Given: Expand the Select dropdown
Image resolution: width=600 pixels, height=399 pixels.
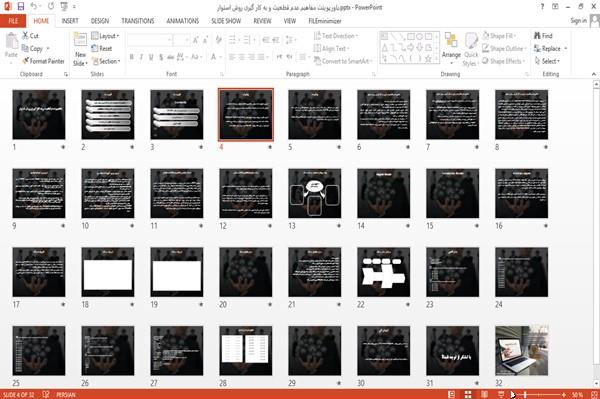Looking at the screenshot, I should point(547,61).
